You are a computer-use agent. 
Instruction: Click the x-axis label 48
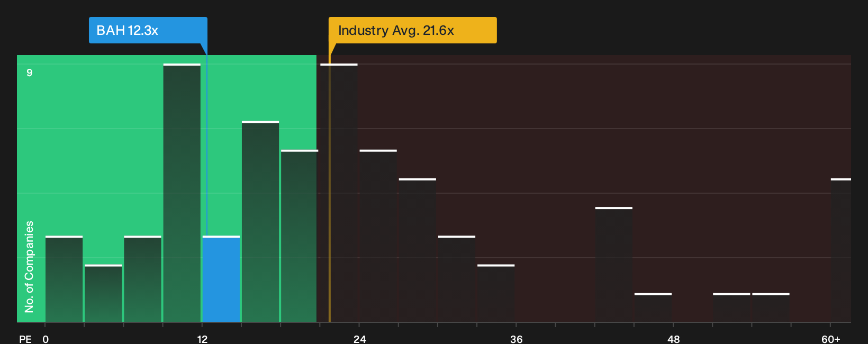point(673,339)
